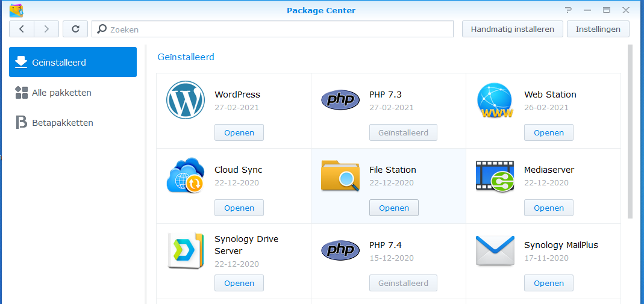Click the magnifier icon in search box
Viewport: 644px width, 304px height.
pyautogui.click(x=102, y=29)
